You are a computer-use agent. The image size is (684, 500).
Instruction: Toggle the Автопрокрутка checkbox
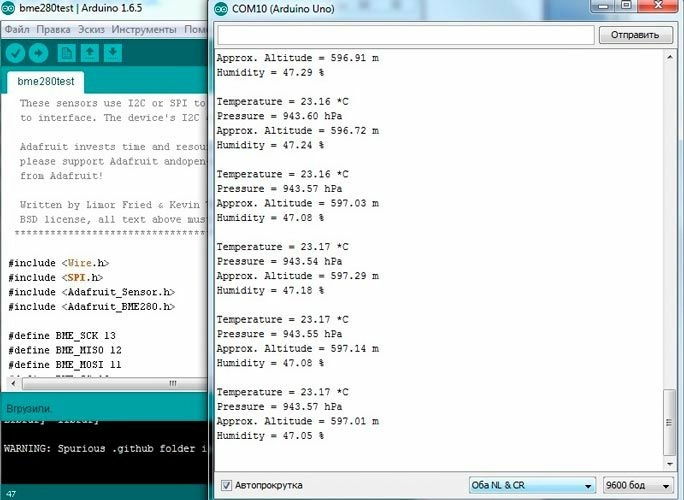click(x=226, y=485)
